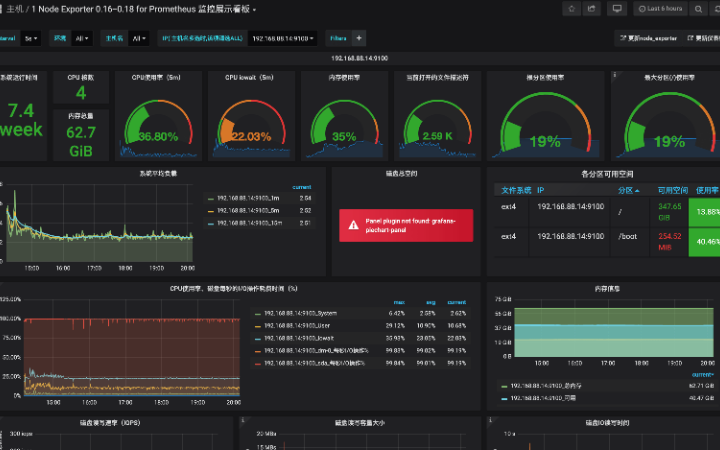Open the 内存信息 panel title menu

(607, 289)
